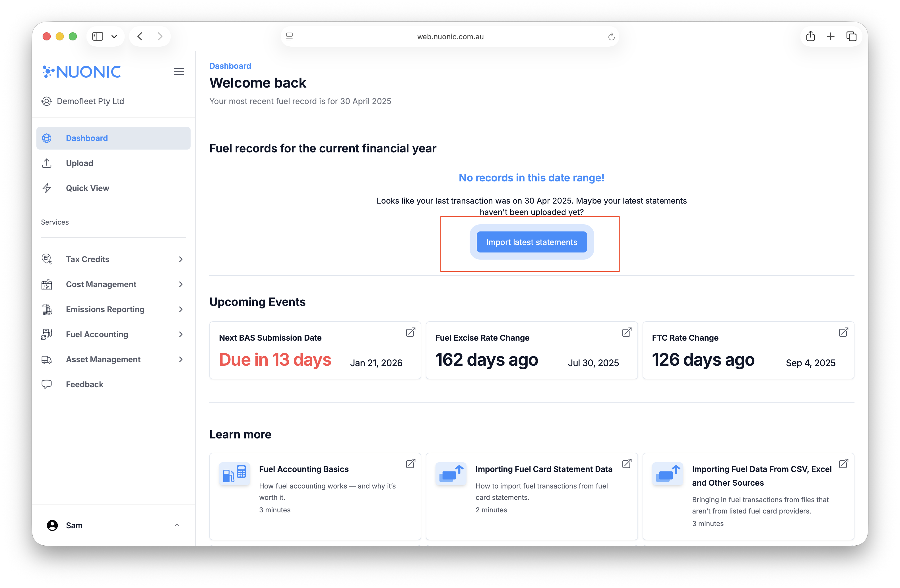
Task: Select Quick View in the sidebar
Action: [87, 188]
